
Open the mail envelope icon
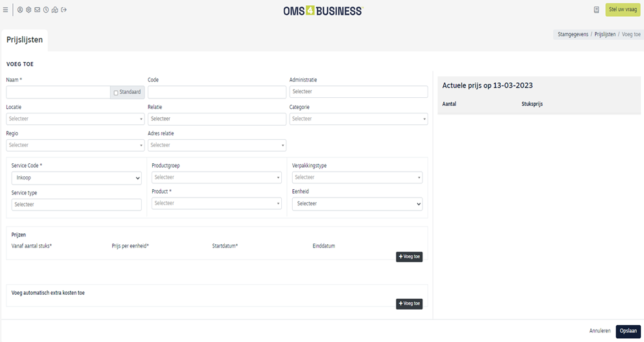tap(37, 10)
